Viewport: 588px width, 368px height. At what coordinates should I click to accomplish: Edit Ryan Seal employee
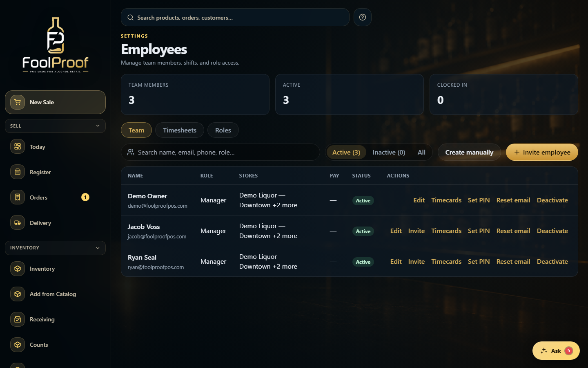pos(396,261)
